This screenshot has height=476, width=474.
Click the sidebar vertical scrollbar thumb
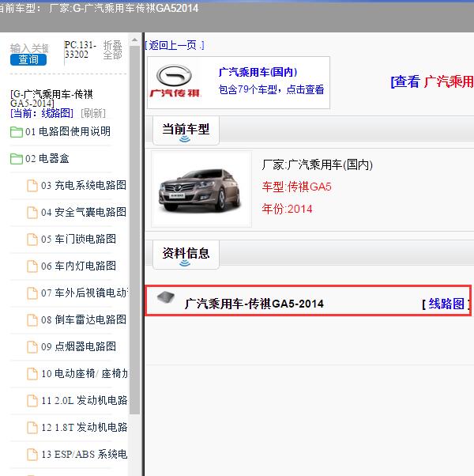(134, 230)
